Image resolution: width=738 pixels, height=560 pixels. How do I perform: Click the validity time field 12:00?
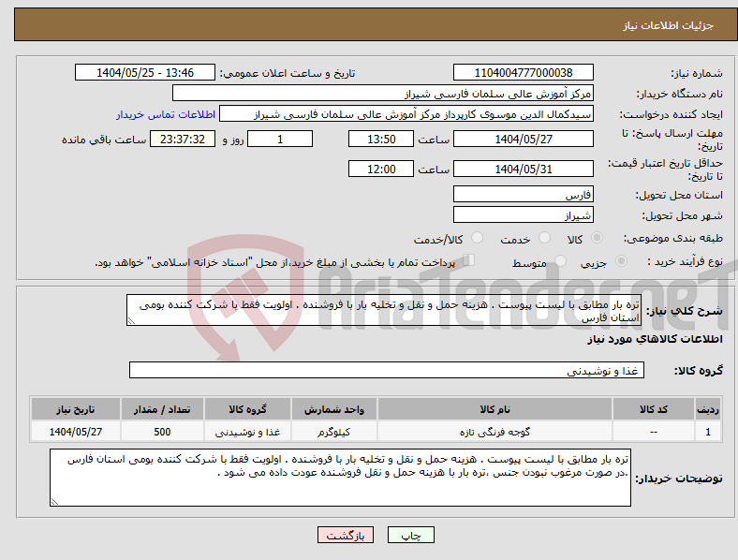(x=381, y=169)
